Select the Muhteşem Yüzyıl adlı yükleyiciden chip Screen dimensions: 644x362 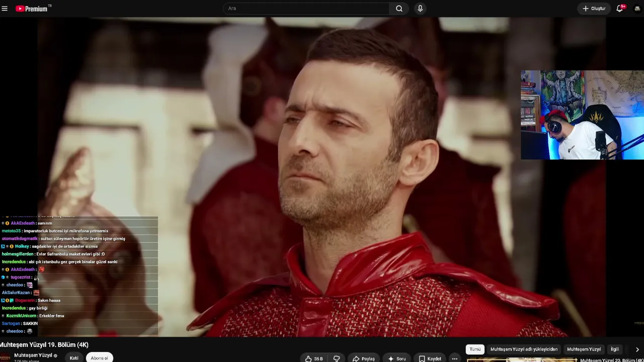[x=524, y=349]
